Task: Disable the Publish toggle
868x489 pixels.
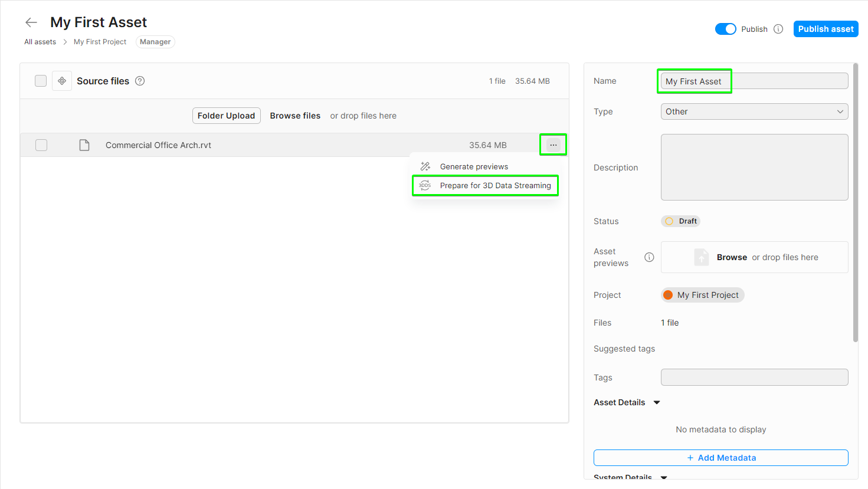Action: click(725, 28)
